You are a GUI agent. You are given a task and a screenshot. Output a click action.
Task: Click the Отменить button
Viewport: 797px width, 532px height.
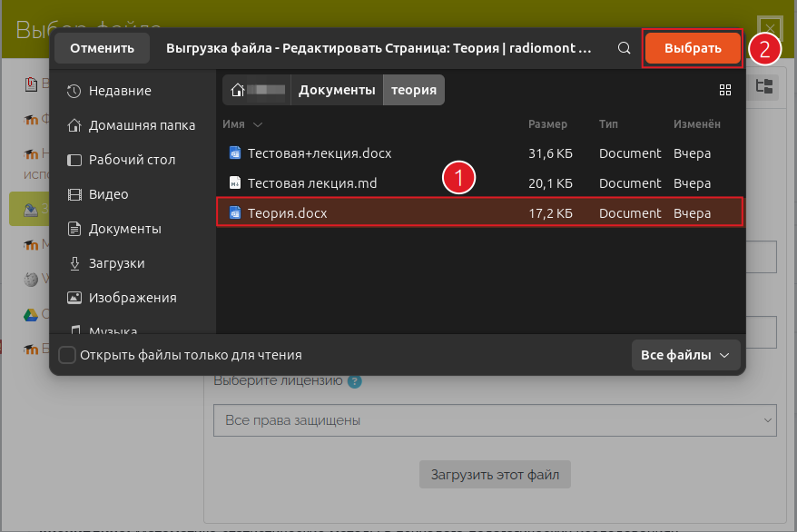pyautogui.click(x=102, y=48)
